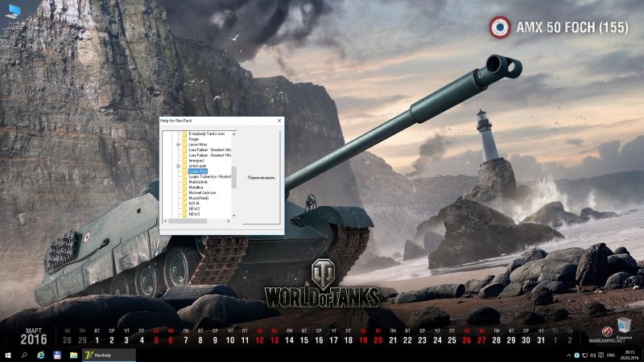644x362 pixels.
Task: Launch Internet Explorer from taskbar
Action: pyautogui.click(x=41, y=355)
